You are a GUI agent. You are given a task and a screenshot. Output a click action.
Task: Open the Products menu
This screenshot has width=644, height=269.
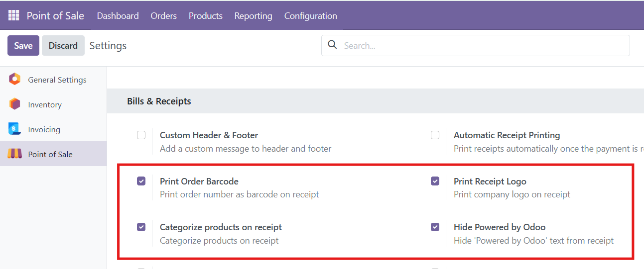205,16
